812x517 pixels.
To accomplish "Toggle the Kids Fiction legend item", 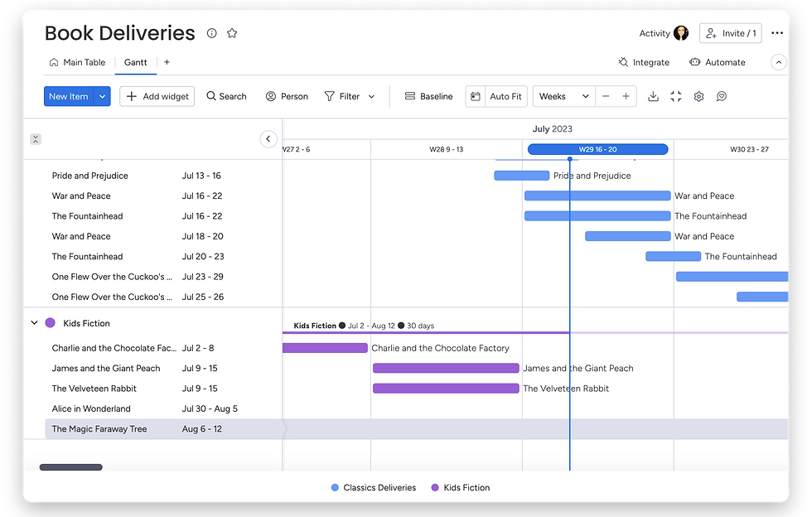I will (x=460, y=488).
